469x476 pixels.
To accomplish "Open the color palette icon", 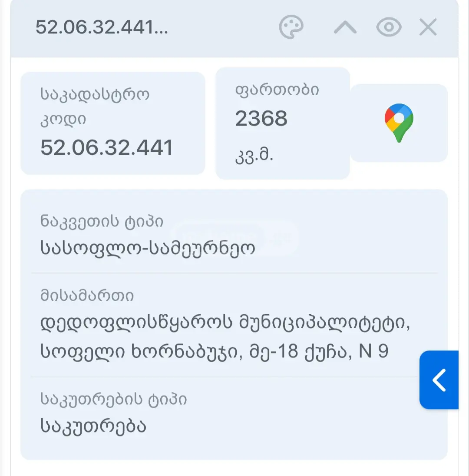I will (291, 27).
